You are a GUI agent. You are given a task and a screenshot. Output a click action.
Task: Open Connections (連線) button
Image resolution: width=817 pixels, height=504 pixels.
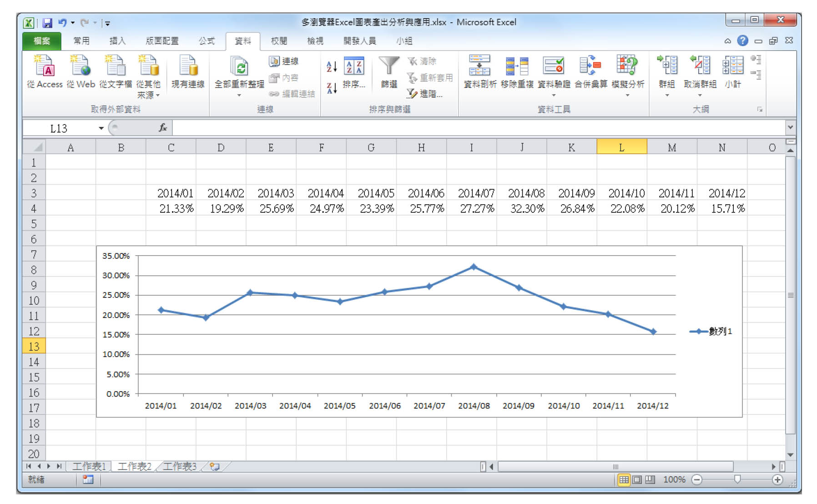click(284, 61)
